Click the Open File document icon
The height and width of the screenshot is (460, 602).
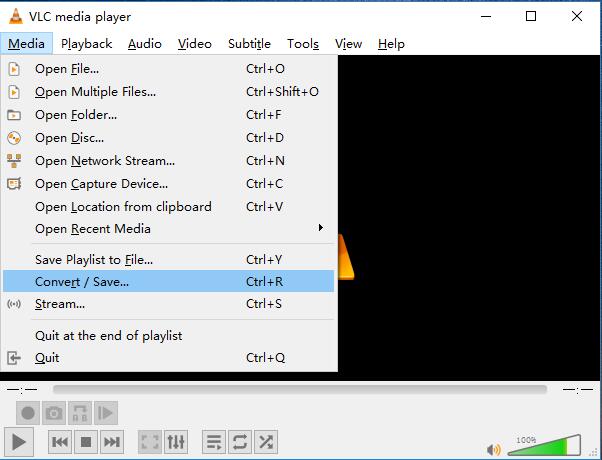(14, 69)
